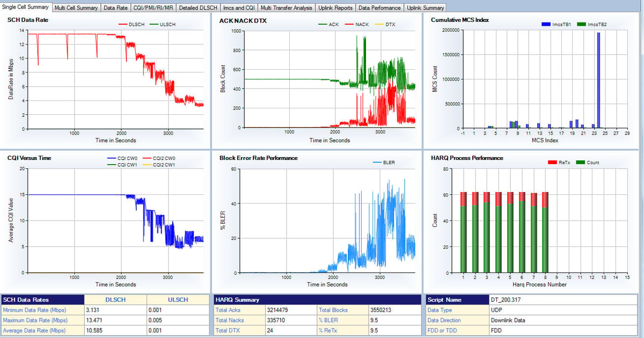Click the ImcsTB1 blue legend swatch

546,24
